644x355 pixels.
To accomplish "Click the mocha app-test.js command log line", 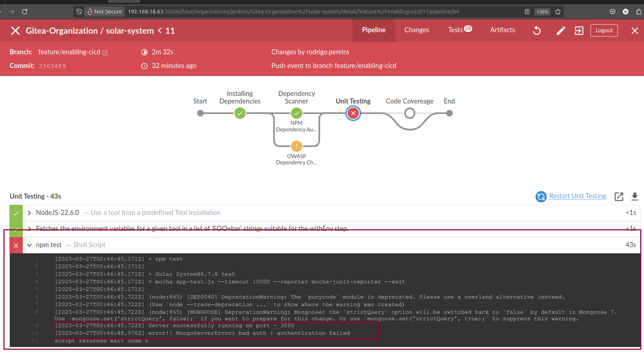I will [230, 282].
